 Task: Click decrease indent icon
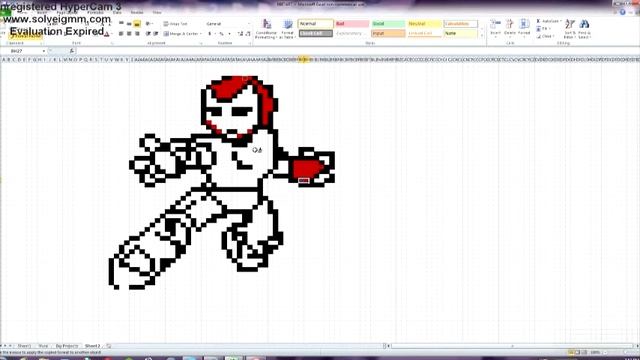coord(148,34)
